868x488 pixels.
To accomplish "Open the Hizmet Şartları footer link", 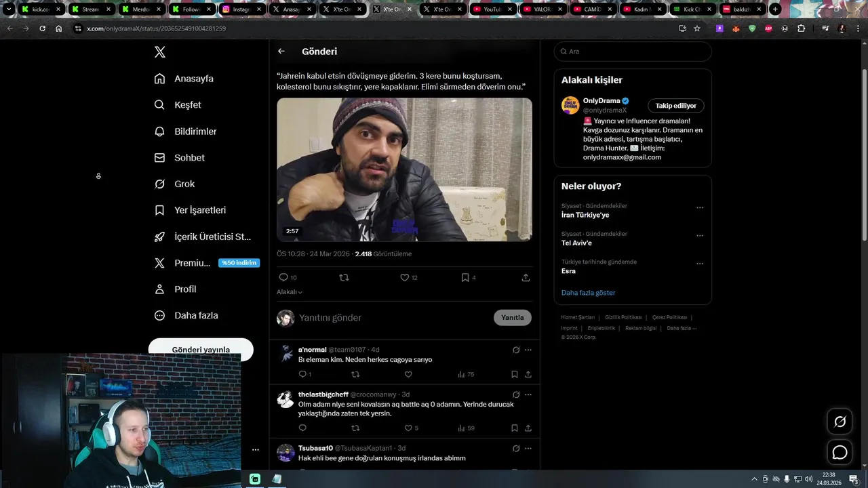I will pos(578,317).
